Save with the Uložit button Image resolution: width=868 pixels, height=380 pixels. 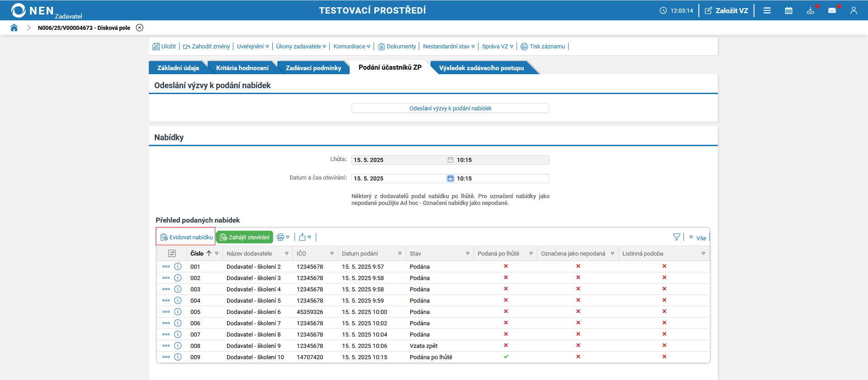[164, 46]
